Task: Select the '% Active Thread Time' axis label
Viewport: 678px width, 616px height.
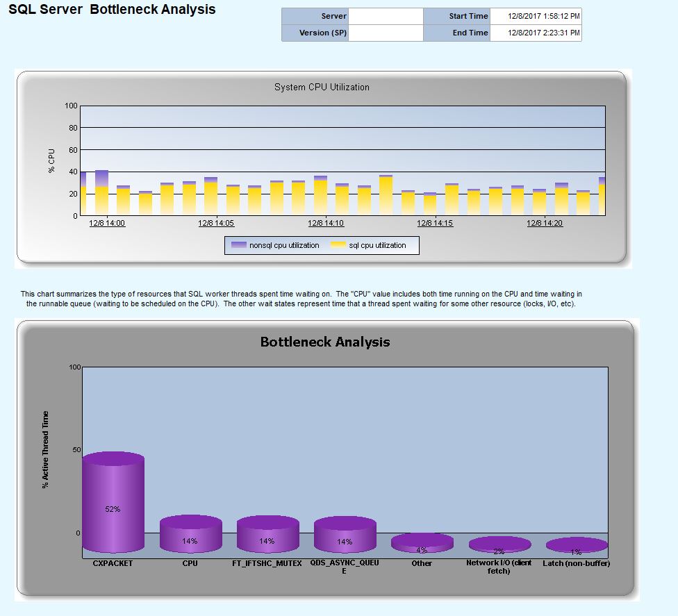Action: click(45, 449)
